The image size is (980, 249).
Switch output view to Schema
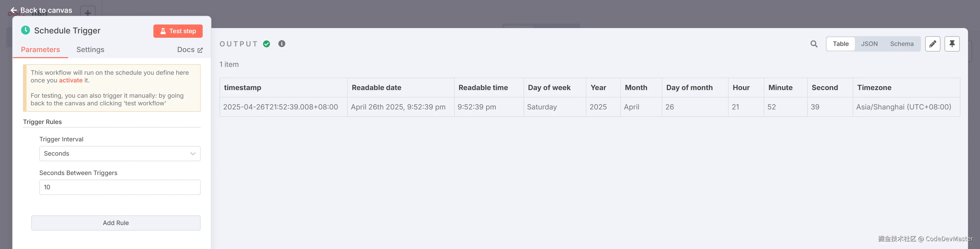901,44
